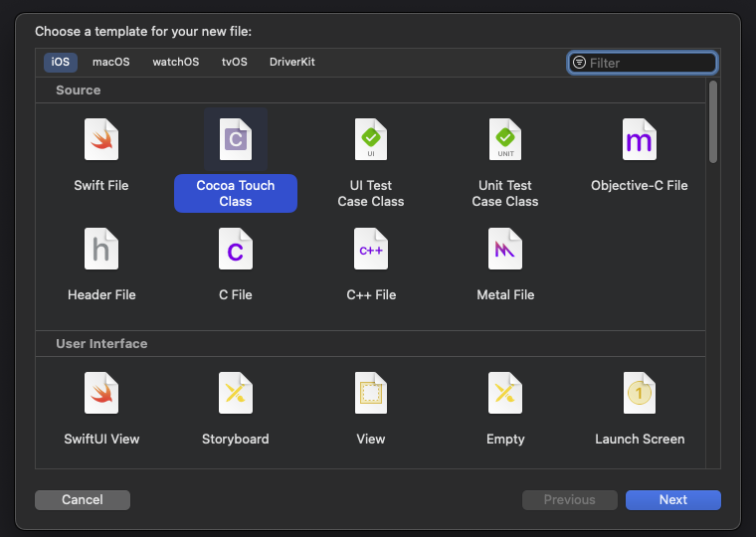756x537 pixels.
Task: Choose the Cocoa Touch Class template icon
Action: [x=236, y=139]
